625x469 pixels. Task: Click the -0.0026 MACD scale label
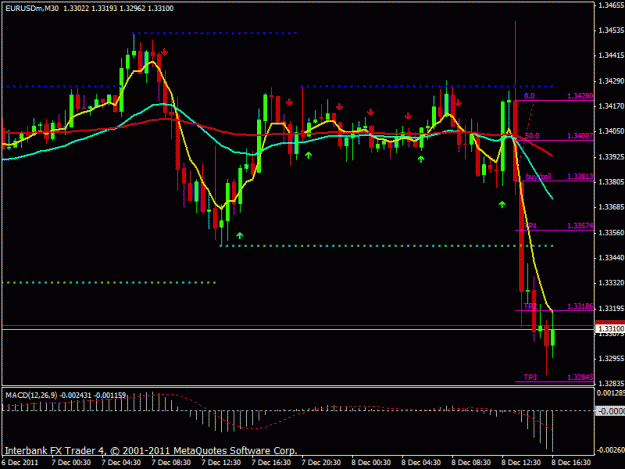(x=611, y=450)
